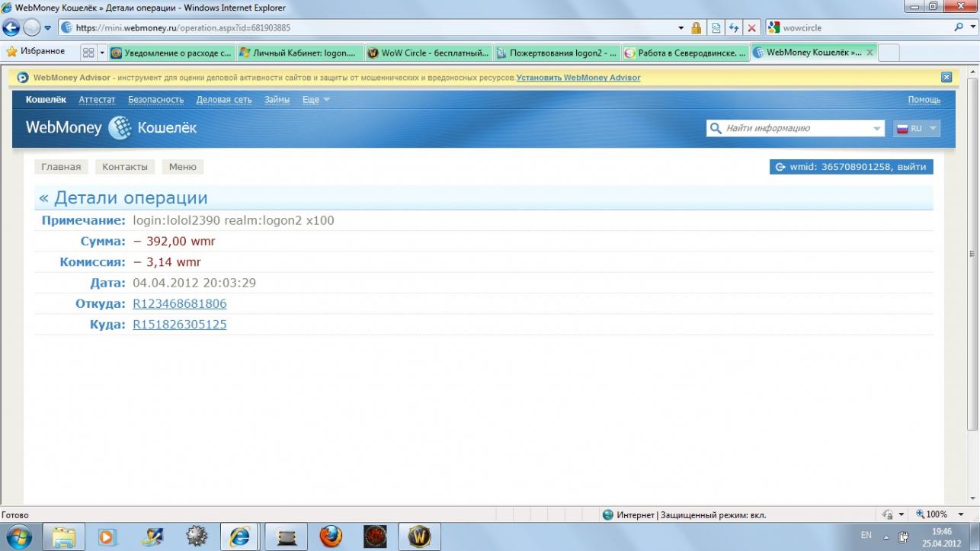
Task: Open the page zoom 100% dropdown
Action: coord(960,514)
